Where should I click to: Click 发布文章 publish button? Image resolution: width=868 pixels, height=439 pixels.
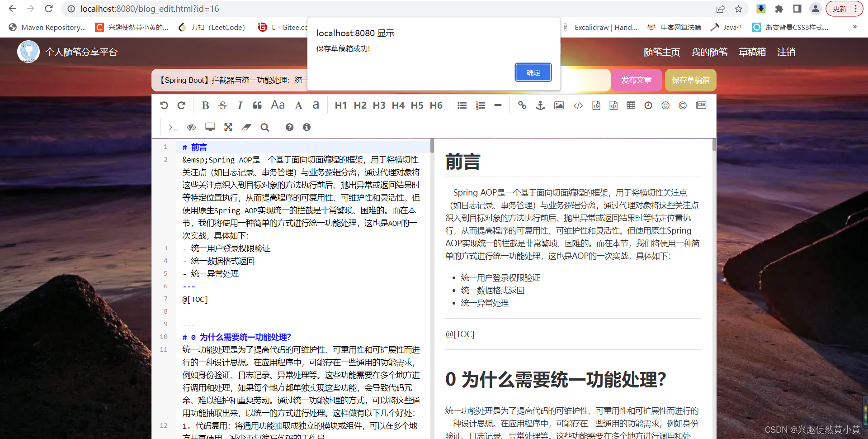(x=637, y=80)
